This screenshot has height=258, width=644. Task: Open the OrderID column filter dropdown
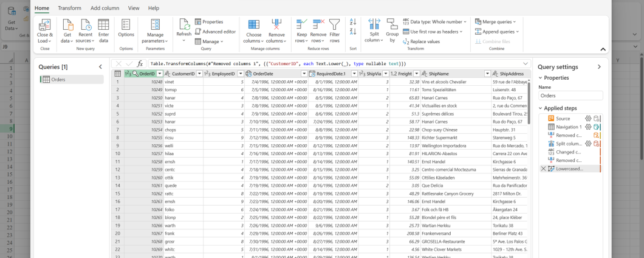[x=159, y=74]
